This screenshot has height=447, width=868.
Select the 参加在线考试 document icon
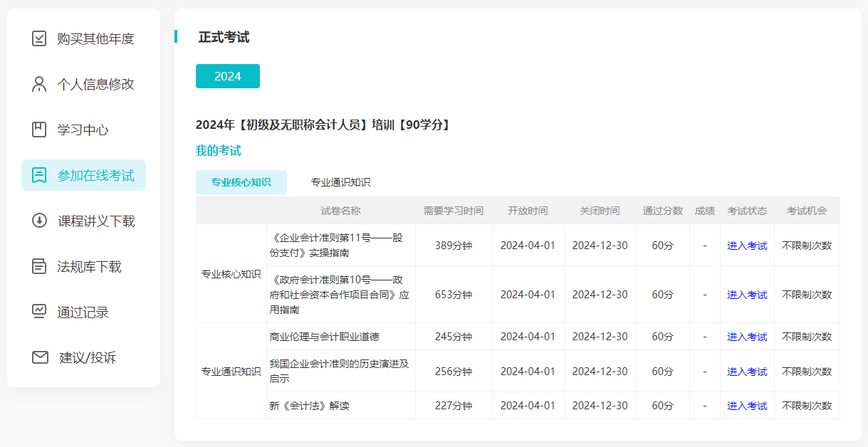click(38, 175)
